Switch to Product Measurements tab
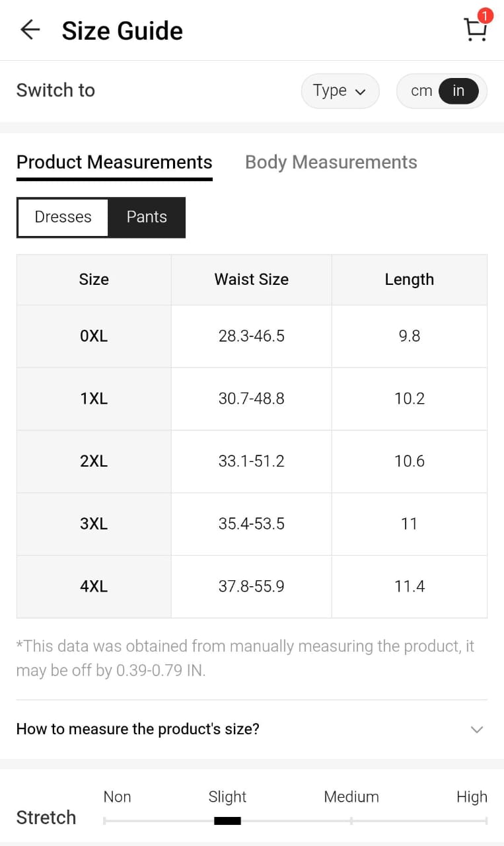 click(x=114, y=162)
